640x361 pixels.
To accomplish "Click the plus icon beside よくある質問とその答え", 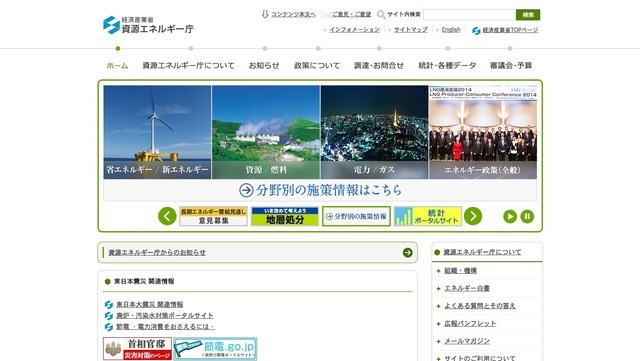I will [438, 306].
